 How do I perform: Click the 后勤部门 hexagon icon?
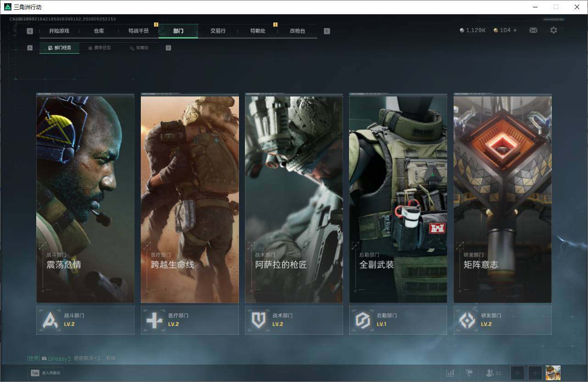click(x=363, y=320)
